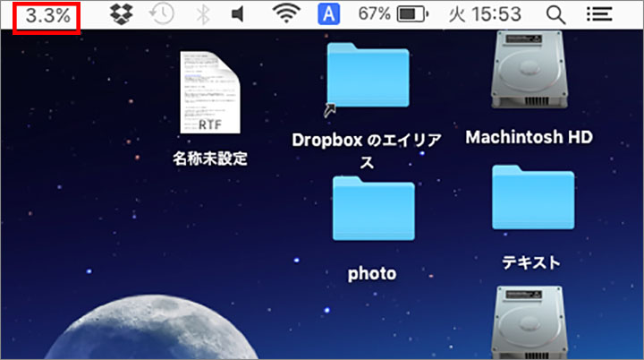Select the Dropbox のエイリアス label

point(367,150)
